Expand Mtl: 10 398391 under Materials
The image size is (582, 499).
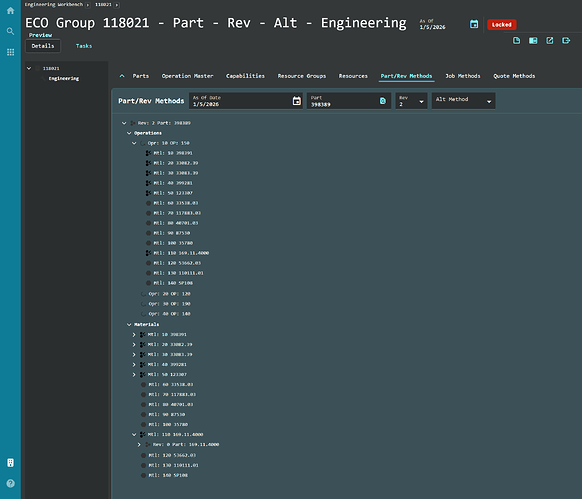pyautogui.click(x=134, y=335)
